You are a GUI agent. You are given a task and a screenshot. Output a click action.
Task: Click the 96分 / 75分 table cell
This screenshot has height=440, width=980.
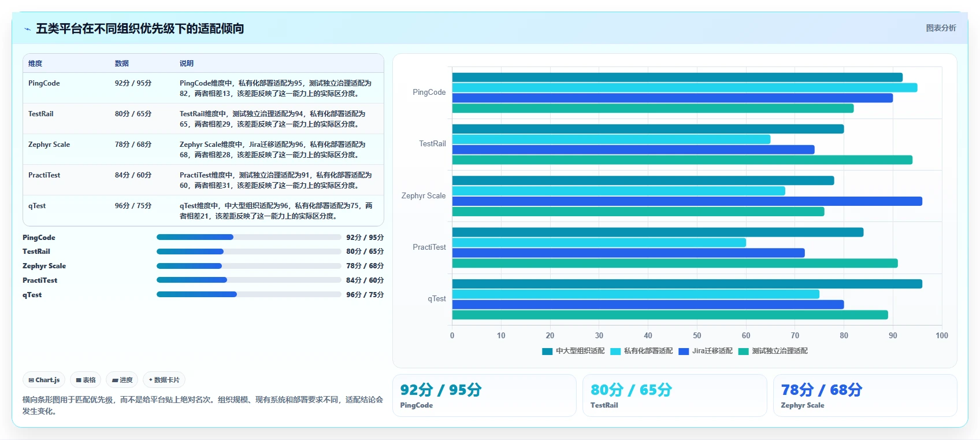click(x=133, y=206)
